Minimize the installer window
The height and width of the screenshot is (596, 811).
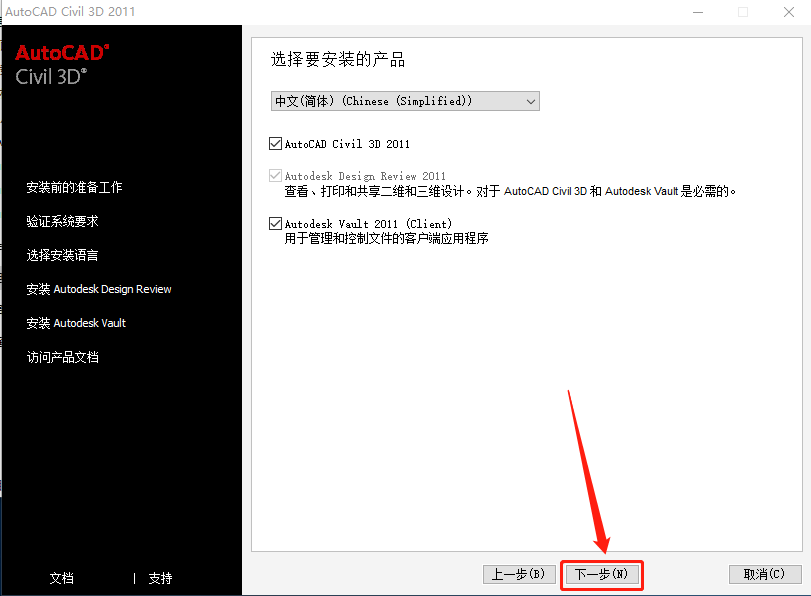point(698,12)
